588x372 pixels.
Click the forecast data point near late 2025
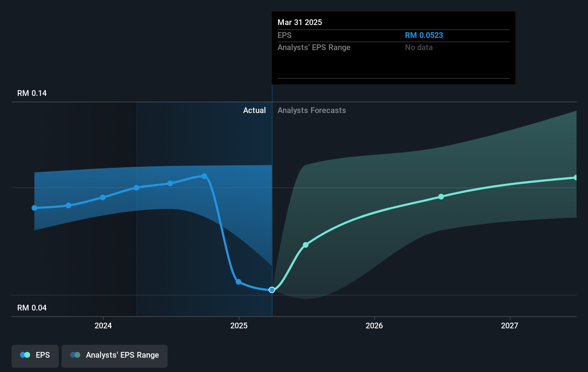point(305,245)
